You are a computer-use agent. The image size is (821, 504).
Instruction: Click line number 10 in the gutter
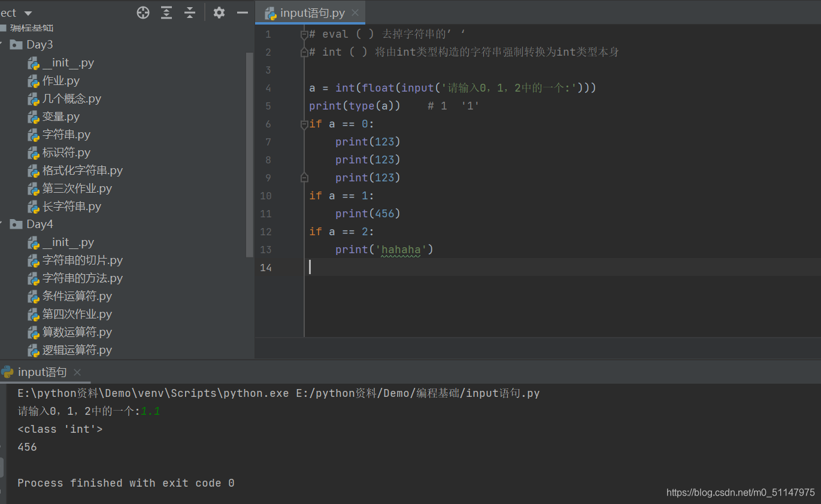pyautogui.click(x=265, y=196)
